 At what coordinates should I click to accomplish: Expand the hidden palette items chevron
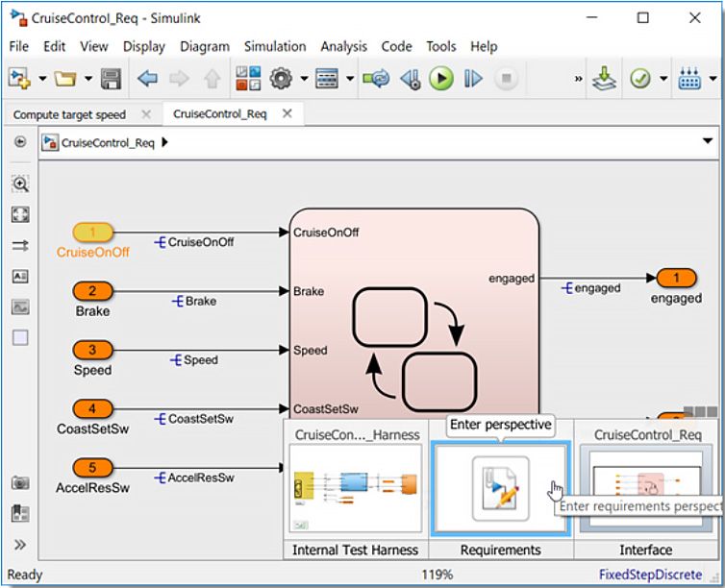[x=20, y=545]
